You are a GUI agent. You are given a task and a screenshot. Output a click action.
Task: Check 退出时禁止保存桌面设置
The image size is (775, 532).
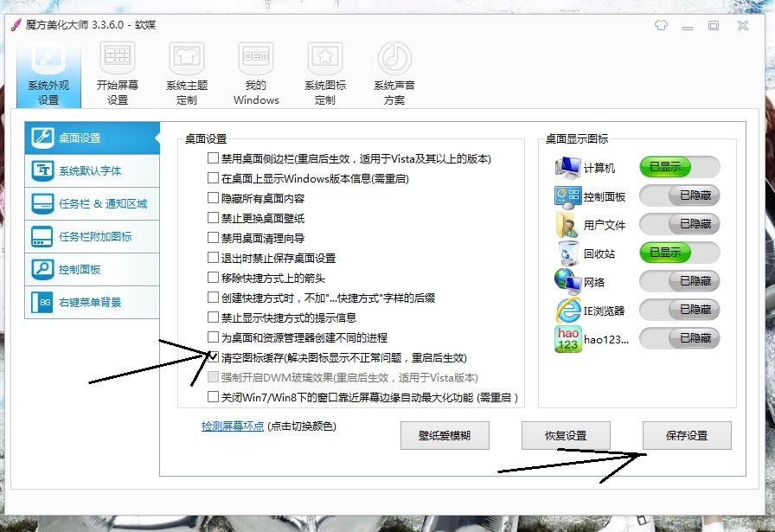(213, 258)
